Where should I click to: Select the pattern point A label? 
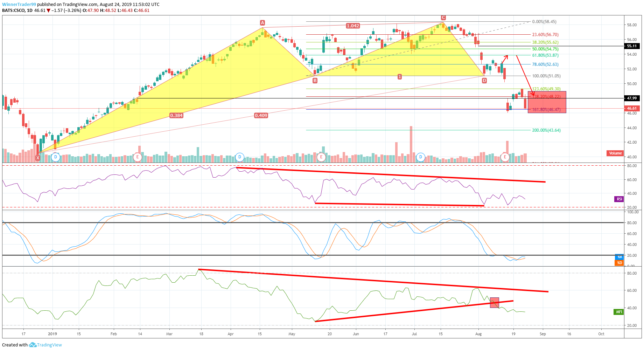262,22
